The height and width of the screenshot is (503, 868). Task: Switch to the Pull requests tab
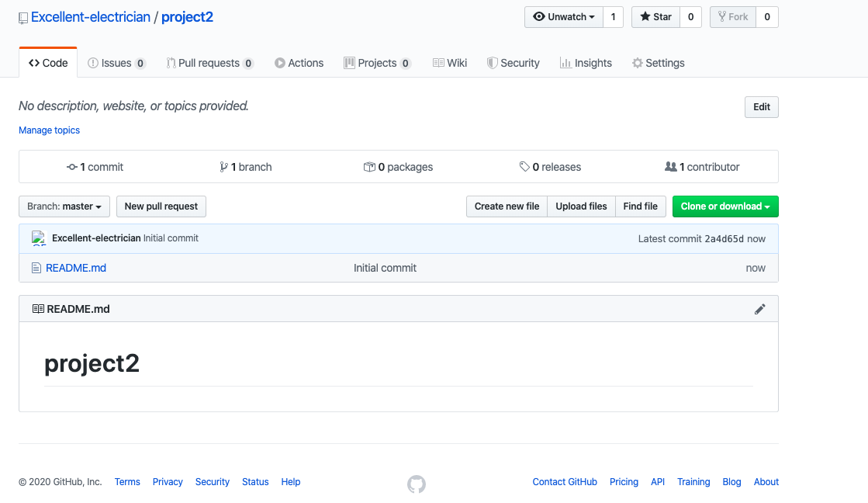click(x=210, y=63)
